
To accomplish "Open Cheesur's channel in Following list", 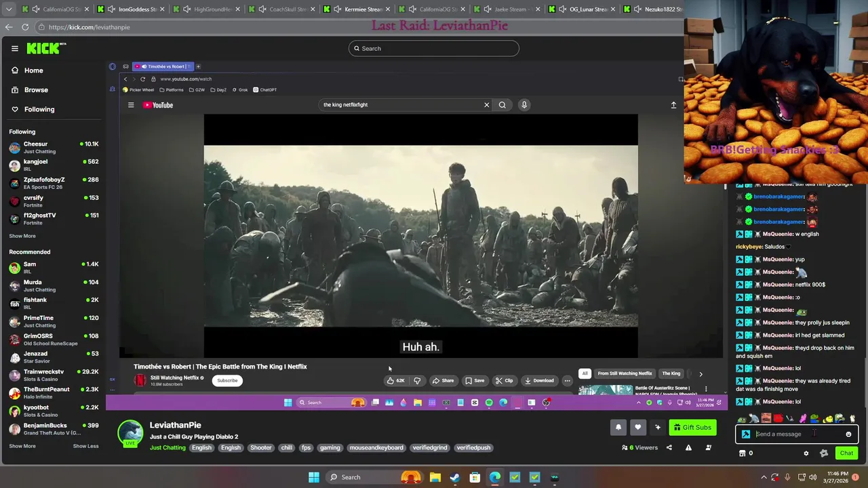I will click(53, 147).
